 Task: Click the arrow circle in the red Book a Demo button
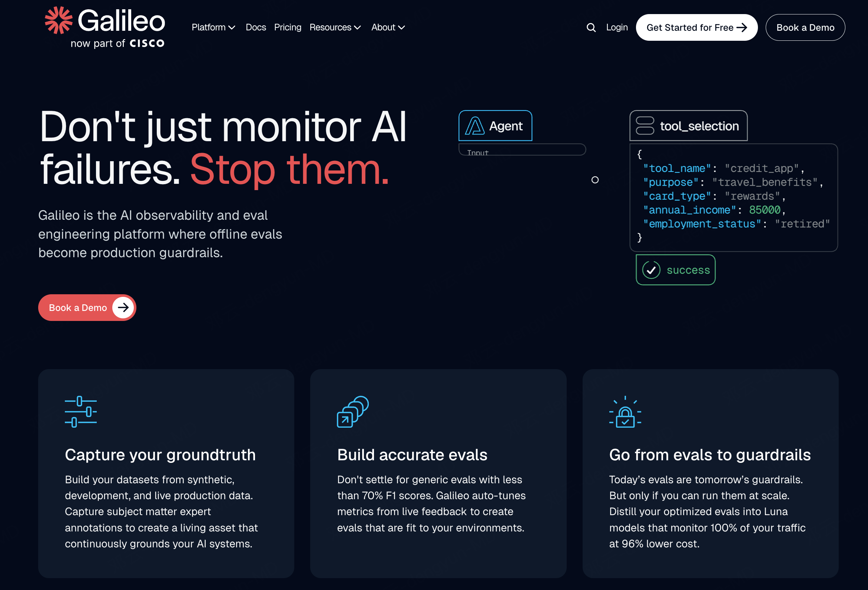(x=123, y=308)
